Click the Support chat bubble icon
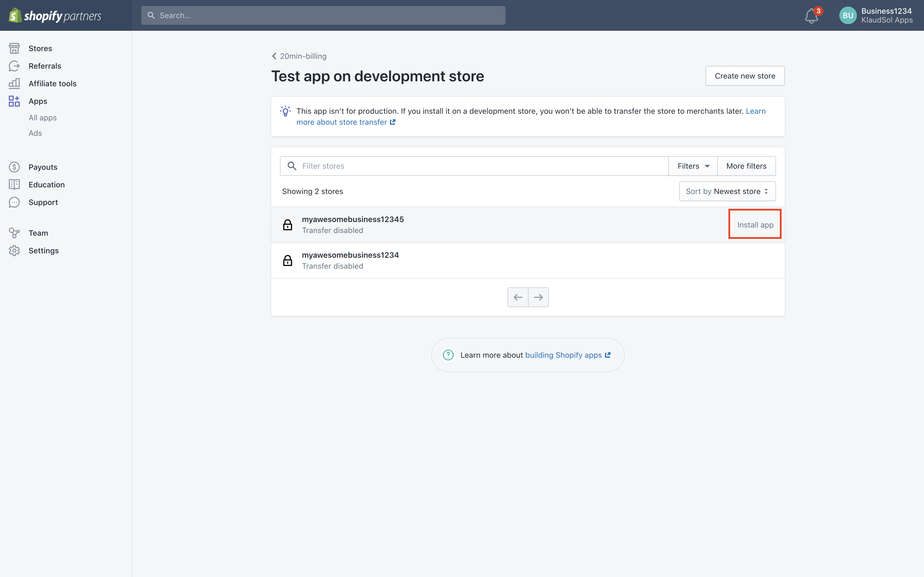 (x=14, y=202)
